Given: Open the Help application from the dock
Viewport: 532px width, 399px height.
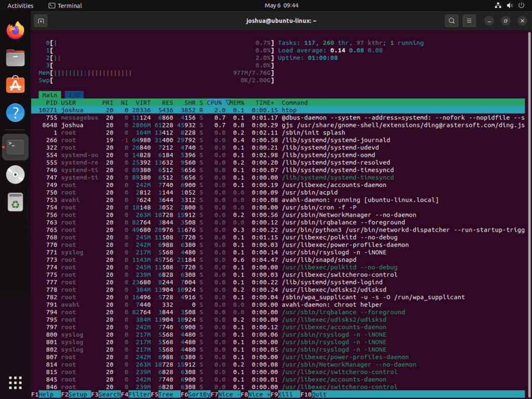Looking at the screenshot, I should [x=15, y=113].
